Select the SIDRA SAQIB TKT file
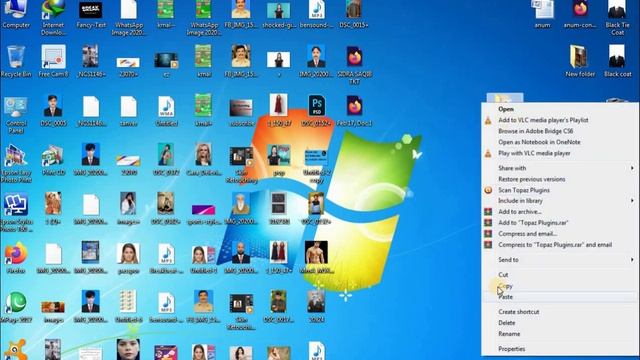The image size is (640, 360). coord(354,65)
